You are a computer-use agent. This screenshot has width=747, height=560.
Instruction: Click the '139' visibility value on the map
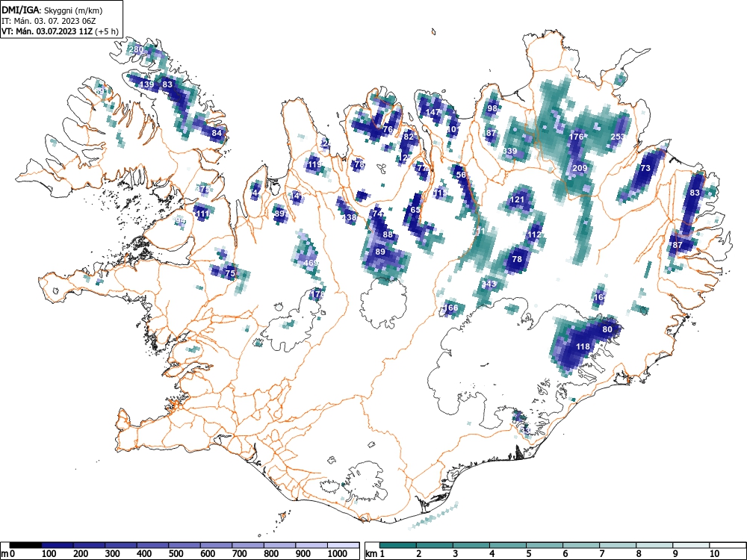tap(147, 84)
